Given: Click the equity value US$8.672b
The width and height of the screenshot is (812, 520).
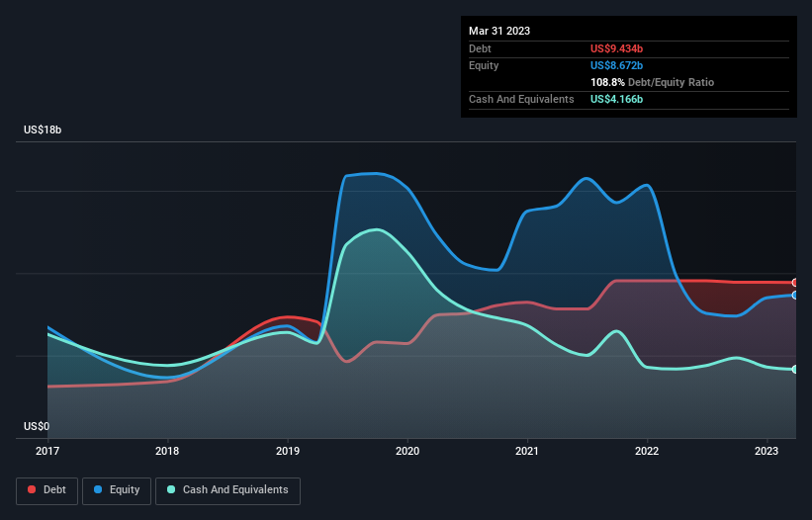Looking at the screenshot, I should click(616, 65).
